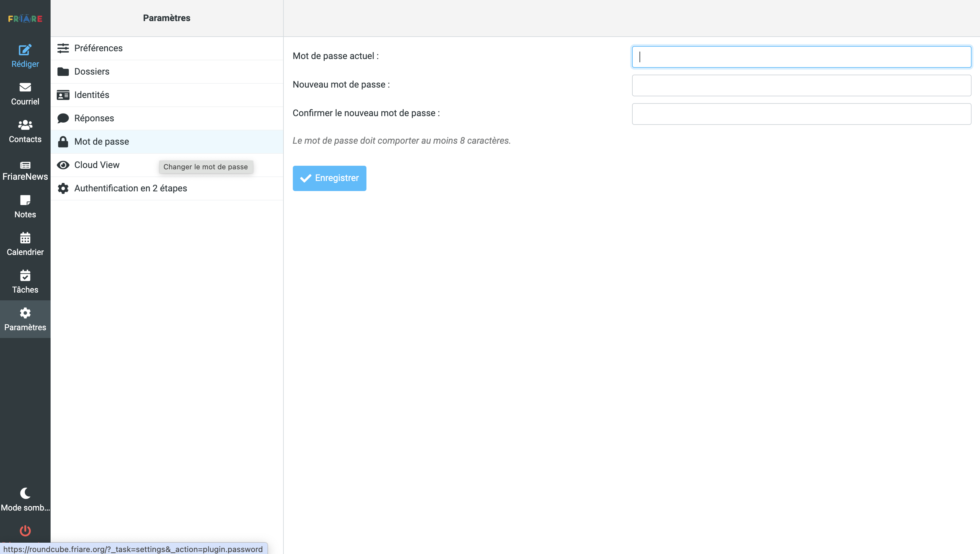Open FriareNews in the sidebar
Viewport: 980px width, 554px height.
pos(25,170)
